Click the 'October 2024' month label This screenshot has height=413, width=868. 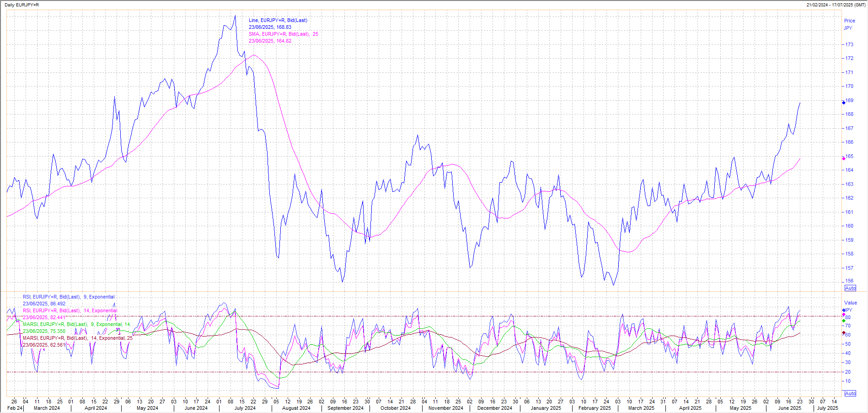coord(396,408)
